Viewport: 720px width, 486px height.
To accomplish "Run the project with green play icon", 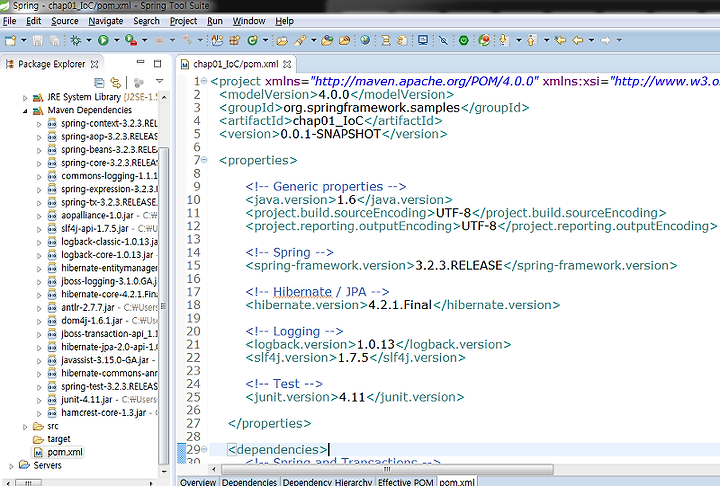I will (x=103, y=40).
